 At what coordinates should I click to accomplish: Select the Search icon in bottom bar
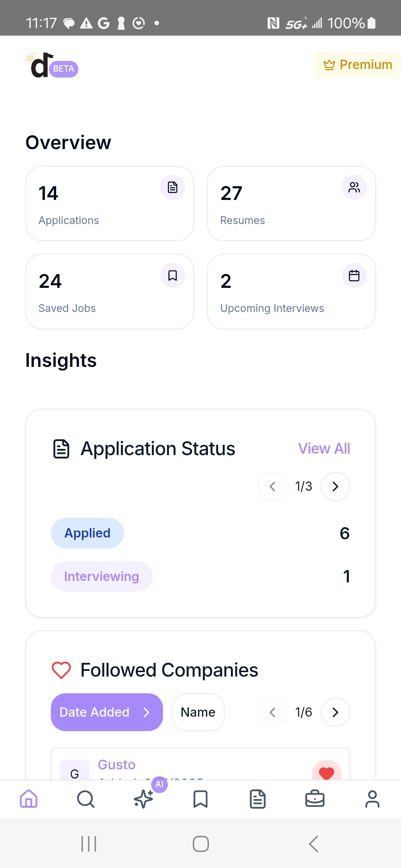pyautogui.click(x=86, y=799)
